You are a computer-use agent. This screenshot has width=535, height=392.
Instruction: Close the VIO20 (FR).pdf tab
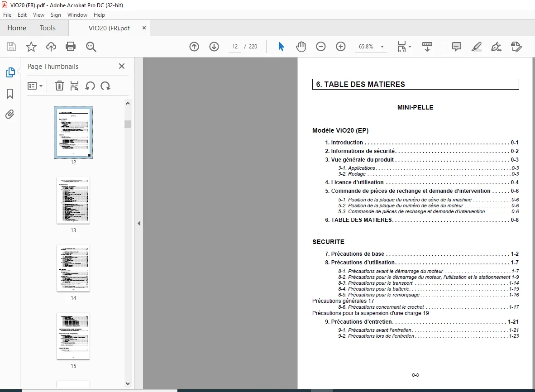(144, 28)
